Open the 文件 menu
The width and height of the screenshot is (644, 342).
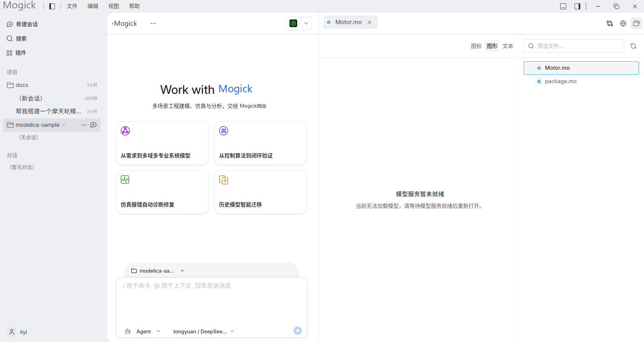click(72, 6)
